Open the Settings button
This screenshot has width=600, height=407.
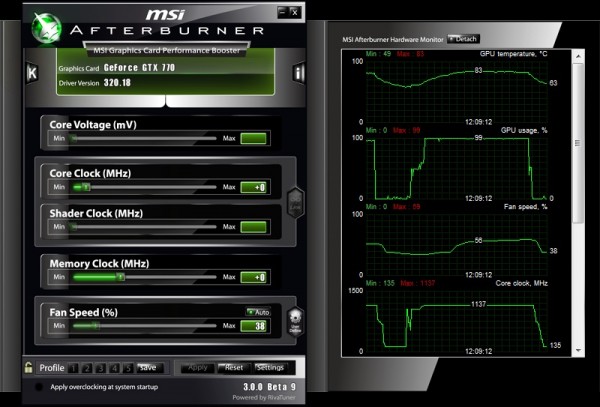[270, 368]
